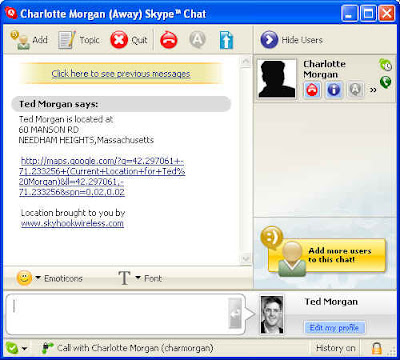Hide the users panel

point(292,40)
